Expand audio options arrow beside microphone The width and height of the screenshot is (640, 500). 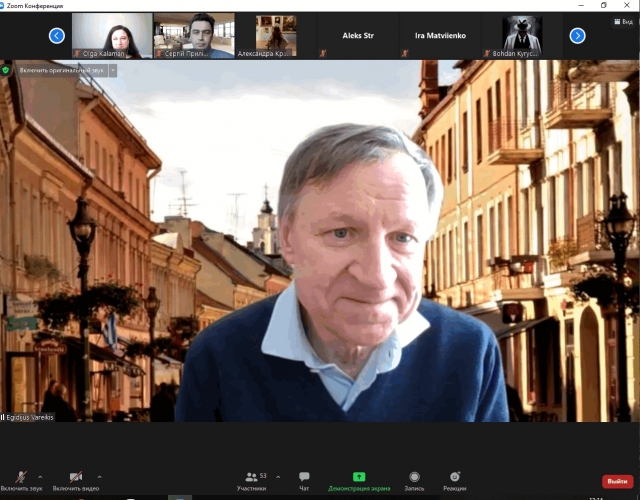click(40, 476)
